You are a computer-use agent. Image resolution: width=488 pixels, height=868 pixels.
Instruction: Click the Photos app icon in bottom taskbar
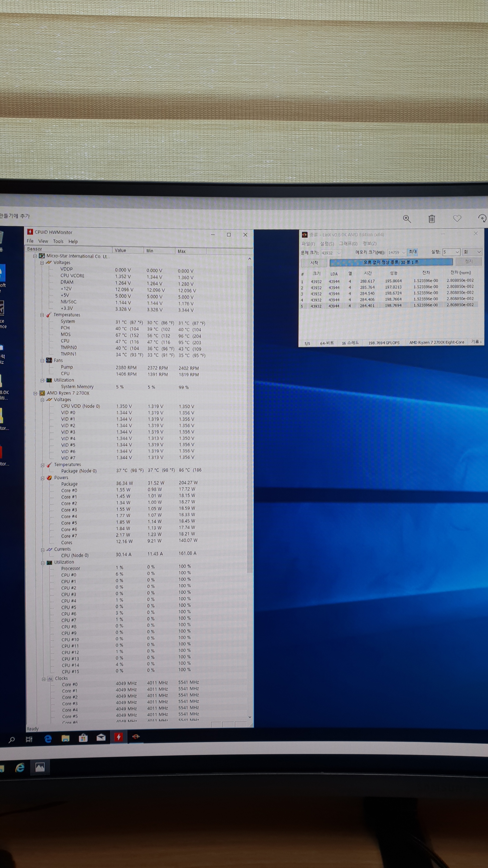40,767
